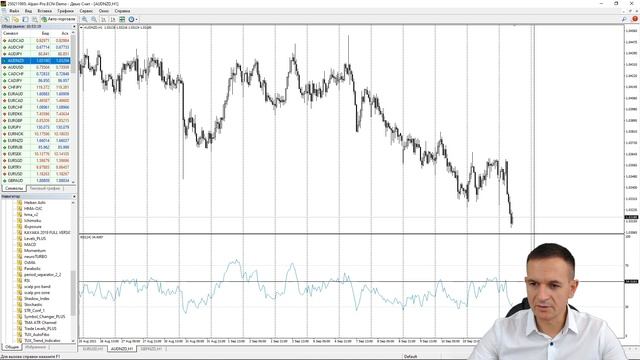Click the Navigator scrollbar up arrow
Image resolution: width=640 pixels, height=360 pixels.
[x=73, y=202]
